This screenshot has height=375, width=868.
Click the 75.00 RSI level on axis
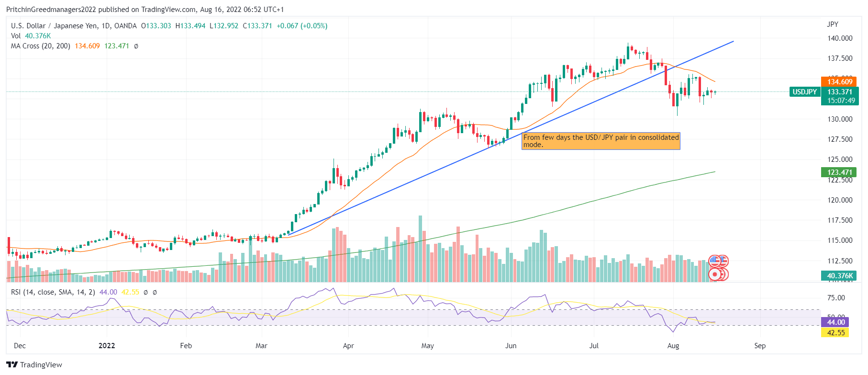coord(836,298)
